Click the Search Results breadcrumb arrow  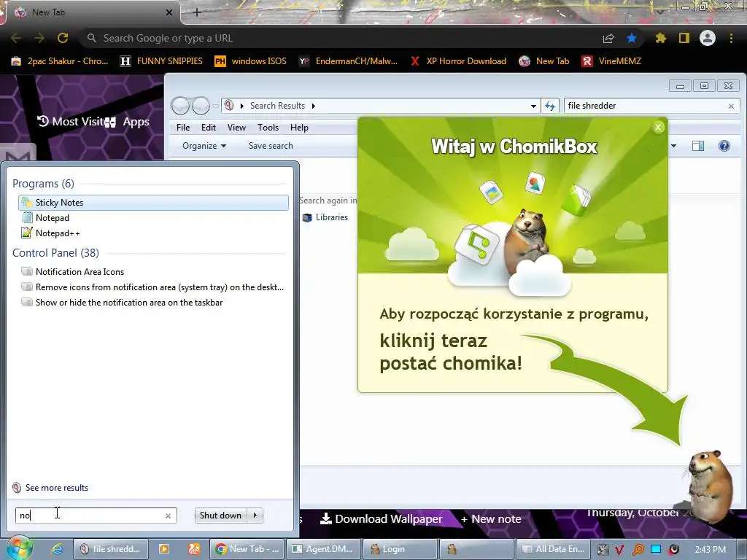pyautogui.click(x=314, y=106)
